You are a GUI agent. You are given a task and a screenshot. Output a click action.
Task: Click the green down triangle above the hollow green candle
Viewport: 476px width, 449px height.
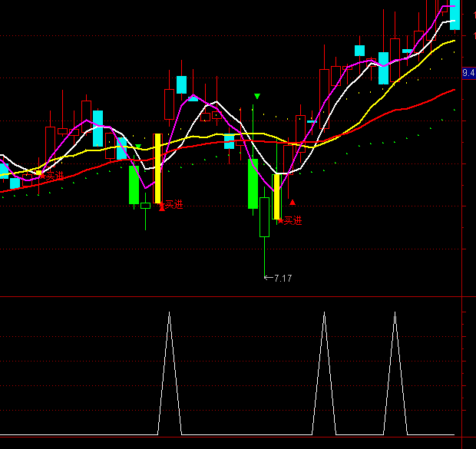pyautogui.click(x=257, y=97)
